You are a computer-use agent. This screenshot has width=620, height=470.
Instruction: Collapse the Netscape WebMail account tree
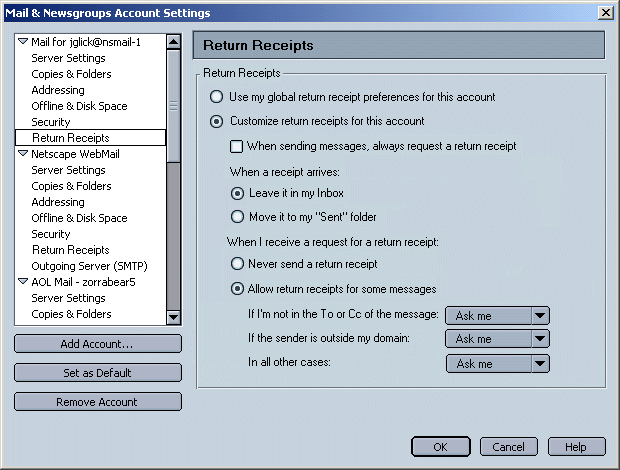click(23, 154)
